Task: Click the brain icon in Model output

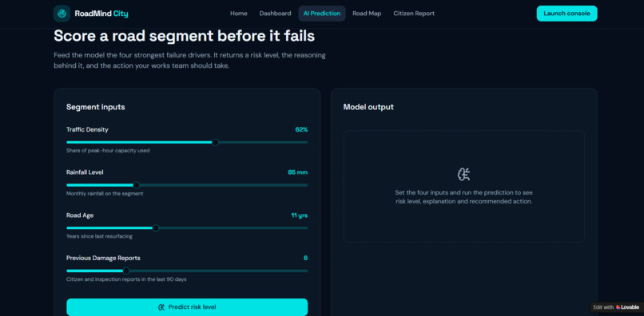Action: click(x=463, y=175)
